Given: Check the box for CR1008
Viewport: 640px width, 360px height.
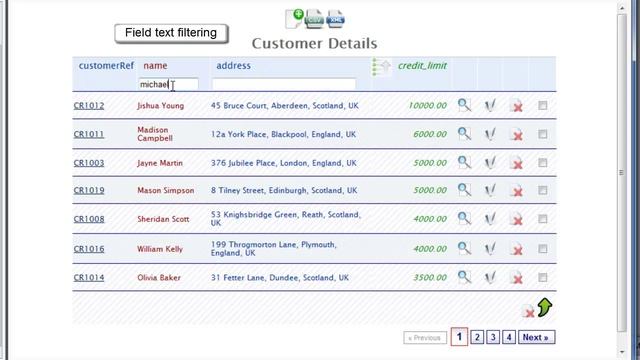Looking at the screenshot, I should pyautogui.click(x=542, y=218).
